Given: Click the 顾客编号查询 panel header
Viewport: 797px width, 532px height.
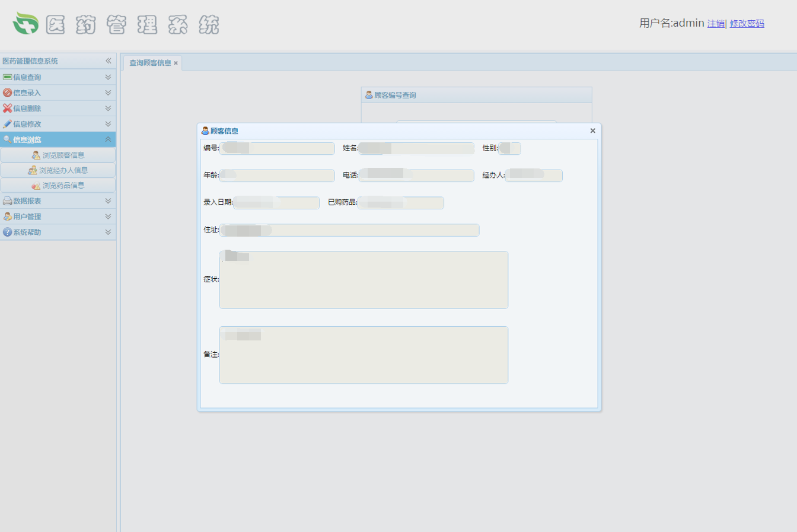Looking at the screenshot, I should pyautogui.click(x=477, y=95).
